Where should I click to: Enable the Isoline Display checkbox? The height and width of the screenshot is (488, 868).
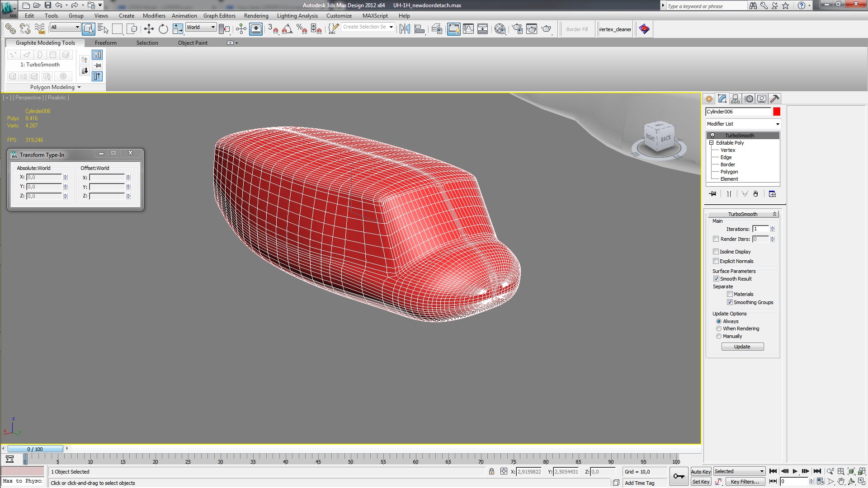tap(716, 252)
